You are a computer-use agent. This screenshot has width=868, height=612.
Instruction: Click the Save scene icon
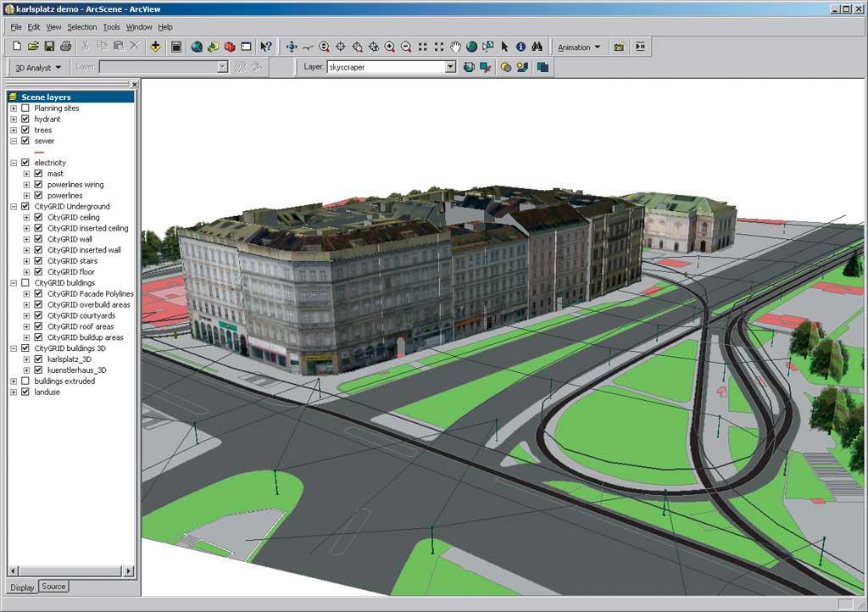tap(49, 47)
